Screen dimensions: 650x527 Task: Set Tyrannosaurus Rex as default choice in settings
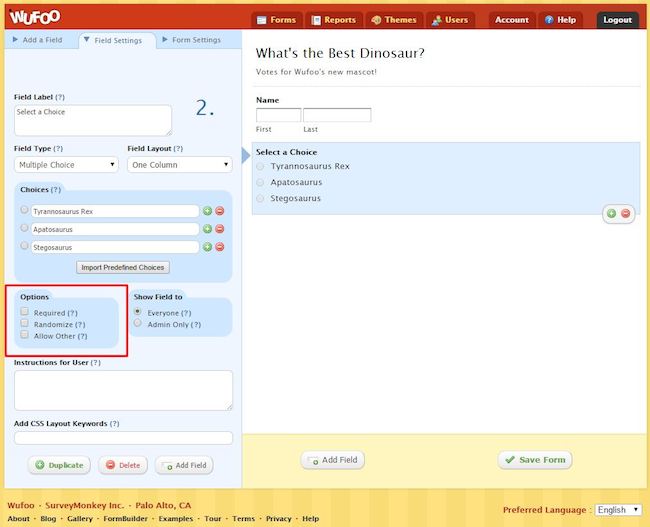24,210
